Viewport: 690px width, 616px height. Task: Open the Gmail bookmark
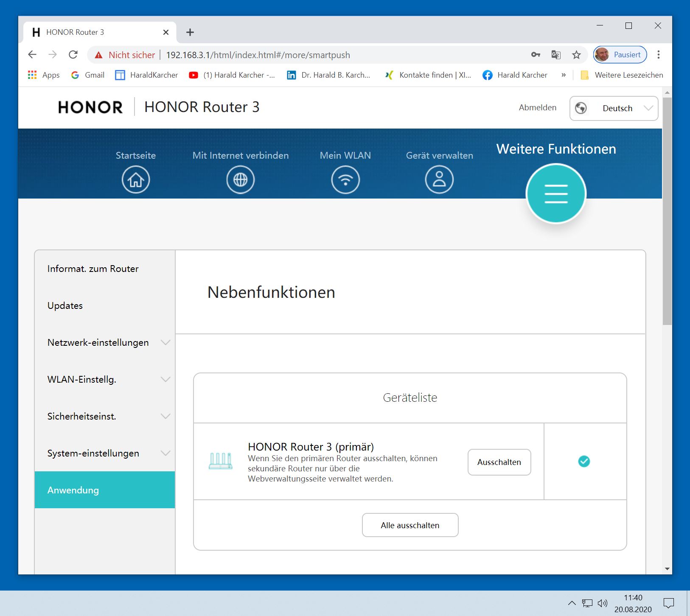click(x=88, y=75)
